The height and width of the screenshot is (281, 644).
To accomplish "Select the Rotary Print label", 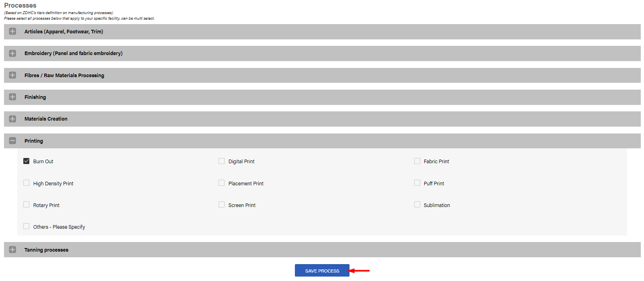I will [46, 205].
